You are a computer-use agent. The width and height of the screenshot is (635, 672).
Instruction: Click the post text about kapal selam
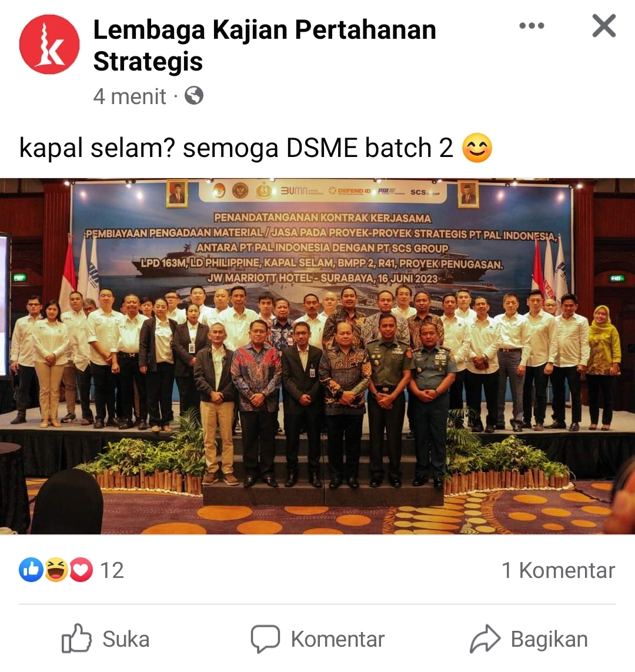click(236, 148)
